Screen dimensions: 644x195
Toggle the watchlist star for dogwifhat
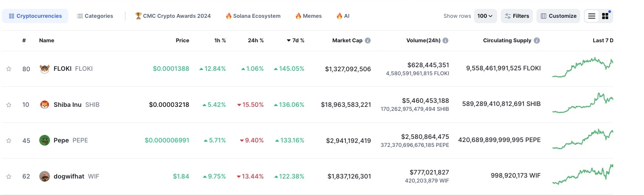tap(8, 176)
